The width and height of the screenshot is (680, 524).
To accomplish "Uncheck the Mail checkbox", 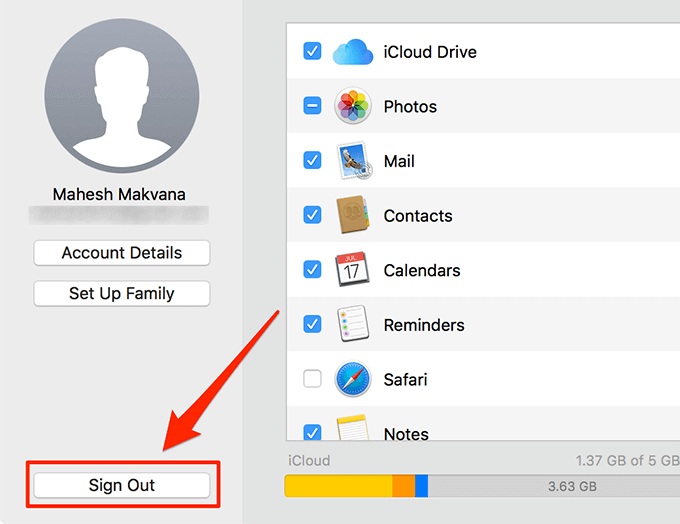I will pyautogui.click(x=312, y=160).
